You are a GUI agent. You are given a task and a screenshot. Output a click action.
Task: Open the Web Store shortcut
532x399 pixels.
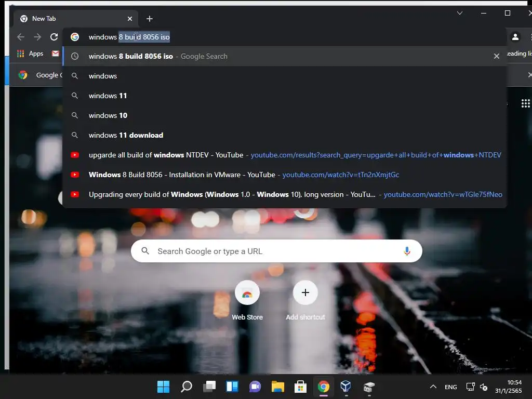pos(247,301)
